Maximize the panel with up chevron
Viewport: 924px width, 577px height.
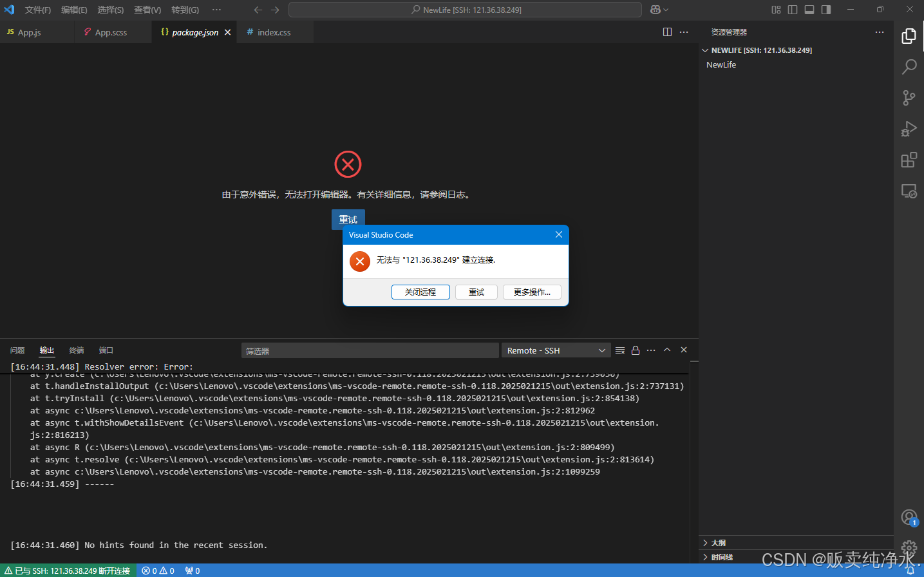[667, 350]
